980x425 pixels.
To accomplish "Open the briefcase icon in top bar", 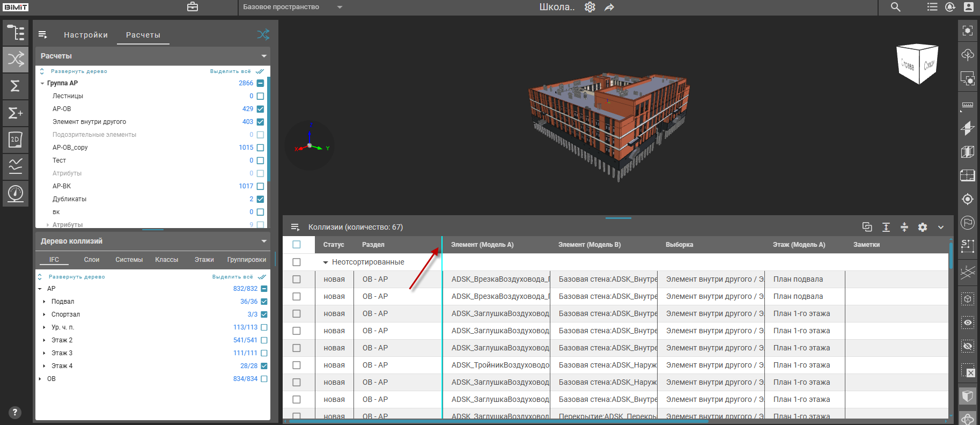I will pos(193,7).
